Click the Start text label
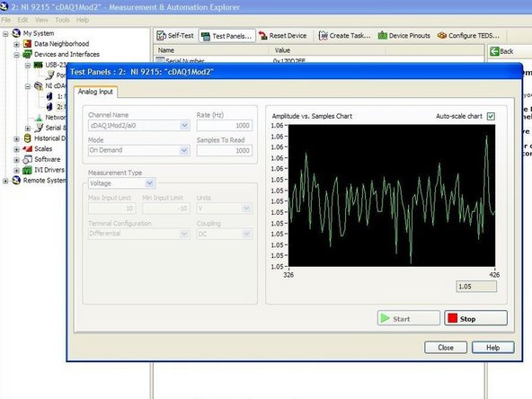This screenshot has width=532, height=399. pyautogui.click(x=402, y=319)
